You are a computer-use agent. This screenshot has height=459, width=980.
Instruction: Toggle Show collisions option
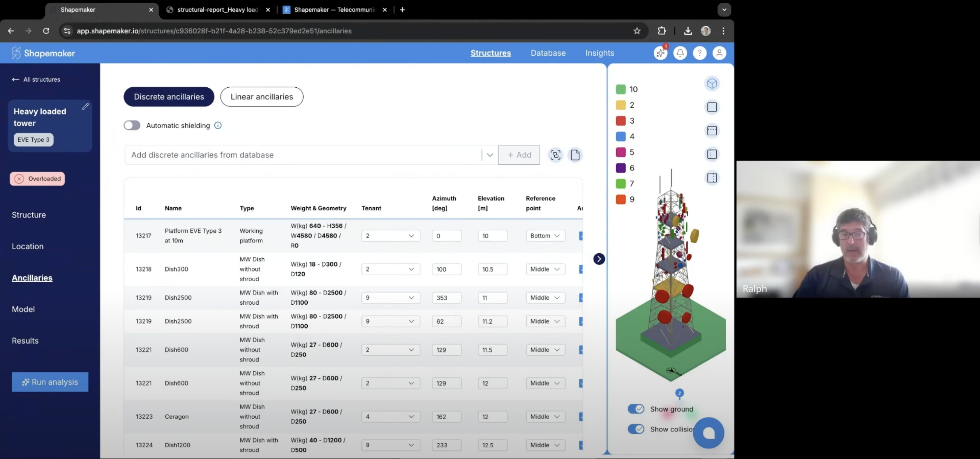[x=637, y=429]
